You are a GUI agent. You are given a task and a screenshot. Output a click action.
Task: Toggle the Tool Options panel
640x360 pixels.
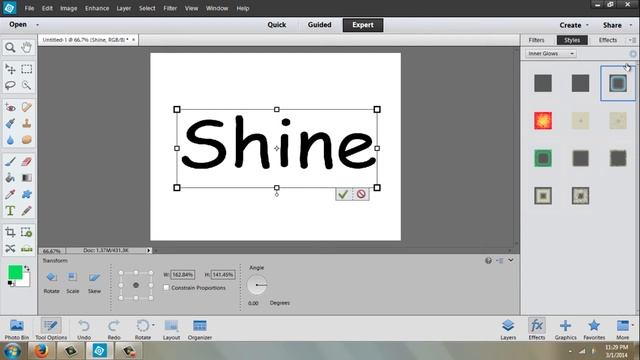click(x=51, y=329)
